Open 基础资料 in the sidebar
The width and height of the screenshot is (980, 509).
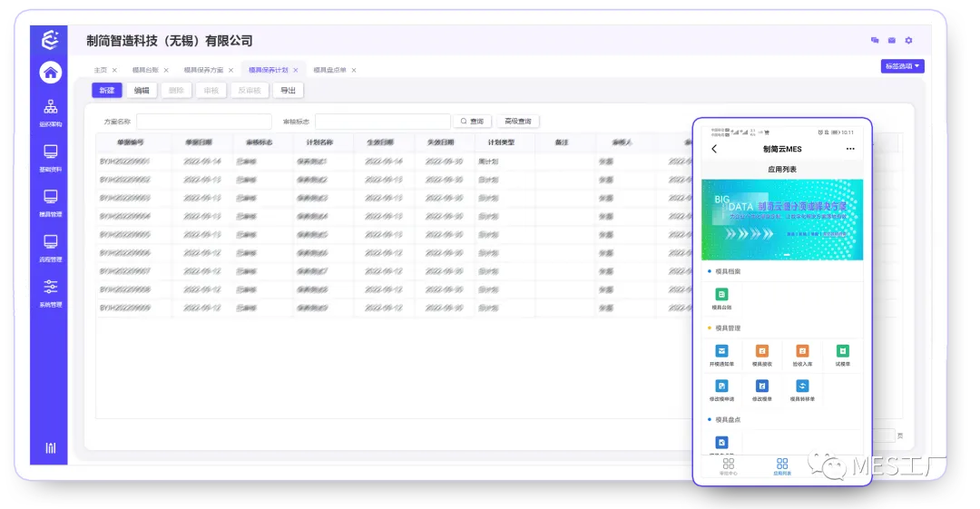[x=51, y=156]
